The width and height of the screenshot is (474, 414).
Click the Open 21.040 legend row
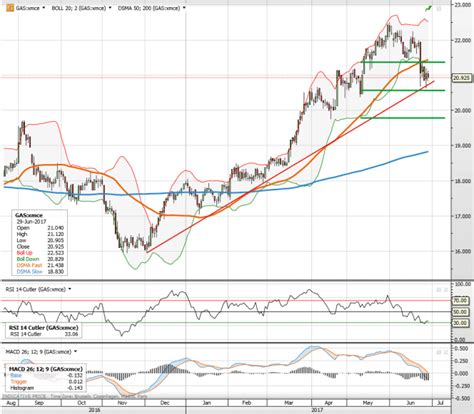40,228
